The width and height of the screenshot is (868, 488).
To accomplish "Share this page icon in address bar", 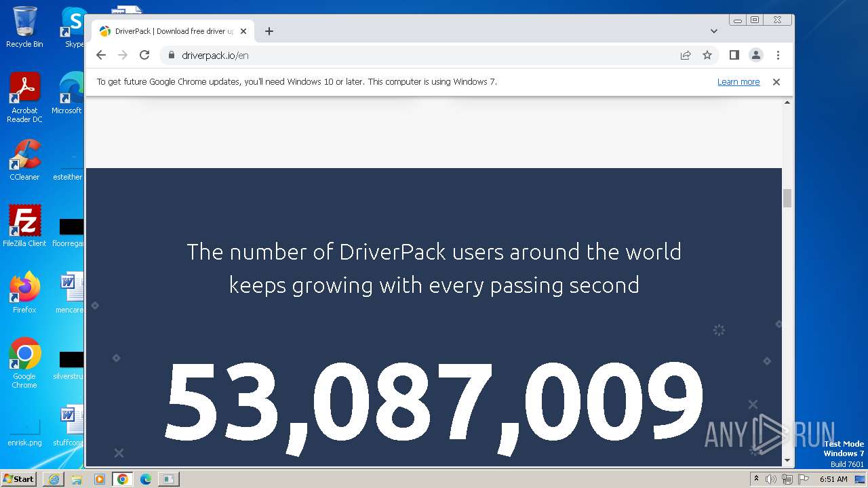I will pos(686,56).
